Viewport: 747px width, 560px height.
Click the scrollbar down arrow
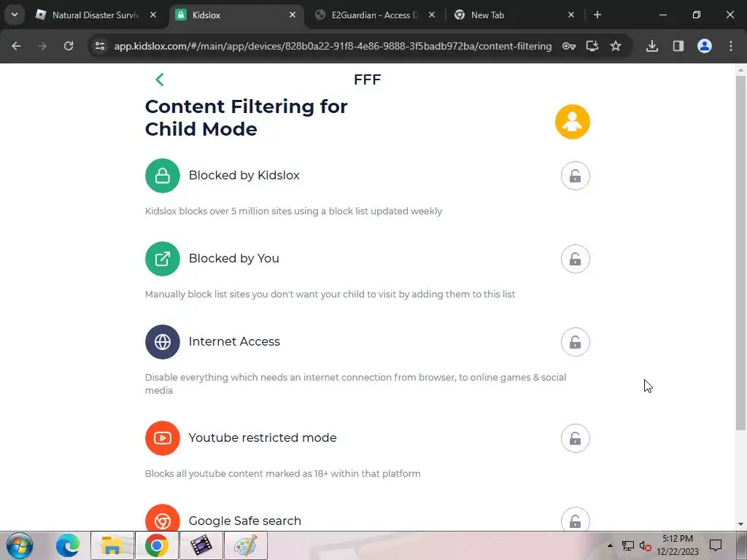click(x=740, y=524)
